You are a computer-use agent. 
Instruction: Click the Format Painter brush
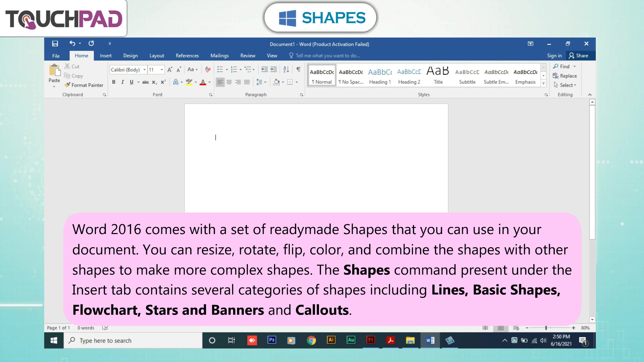pyautogui.click(x=84, y=85)
